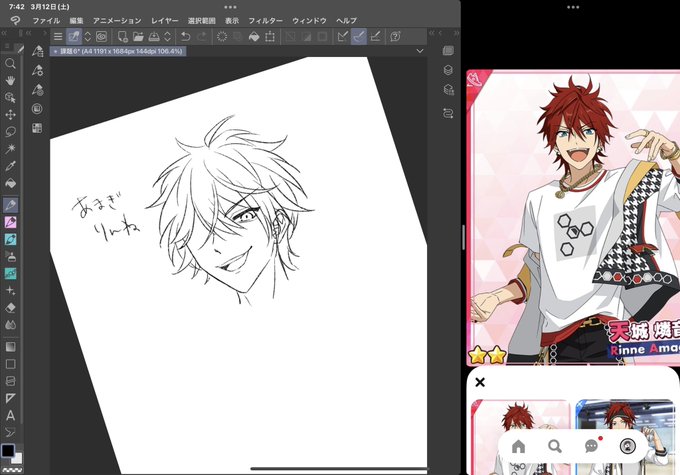Select the Balloon tool
This screenshot has width=680, height=475.
[x=10, y=432]
